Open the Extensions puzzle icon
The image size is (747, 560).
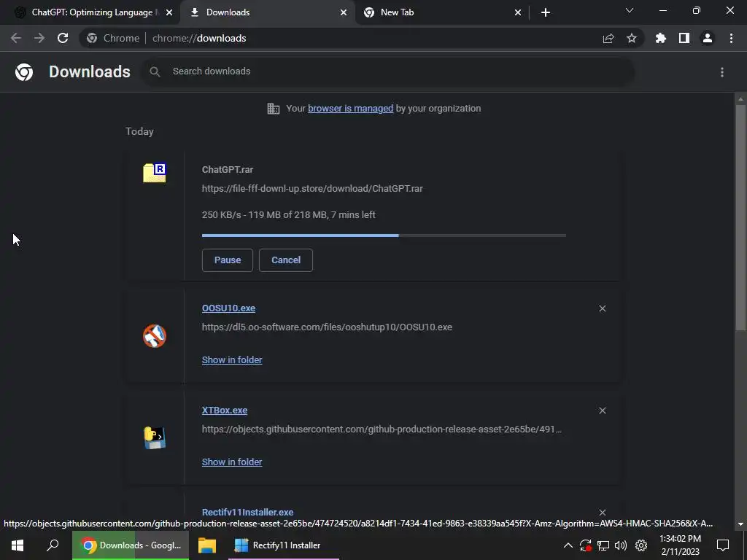[661, 38]
